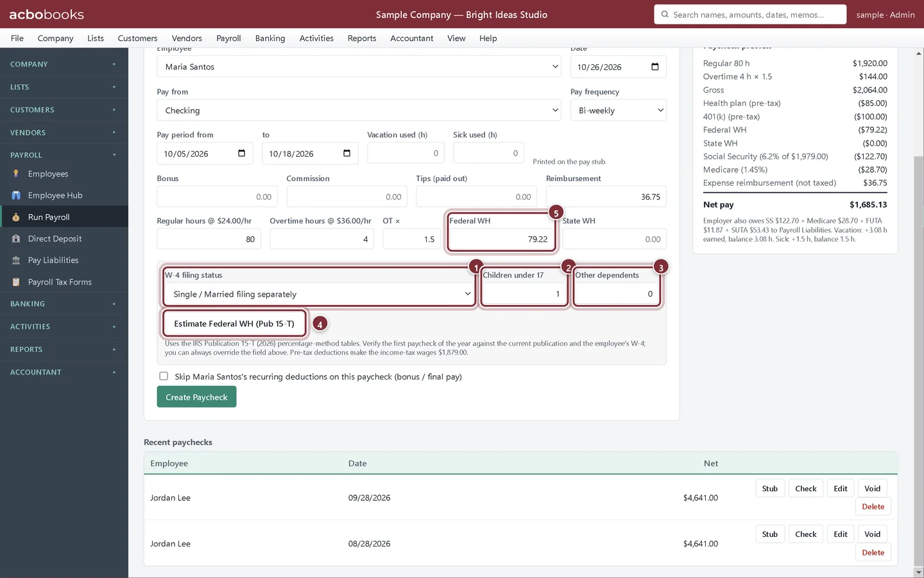Screen dimensions: 924x578
Task: Open the Bi-weekly pay frequency dropdown
Action: [x=618, y=110]
